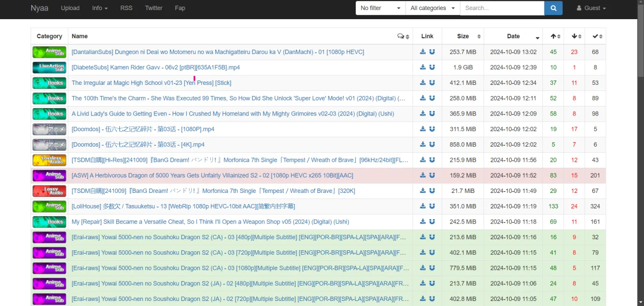
Task: Focus the Search text field
Action: 502,8
